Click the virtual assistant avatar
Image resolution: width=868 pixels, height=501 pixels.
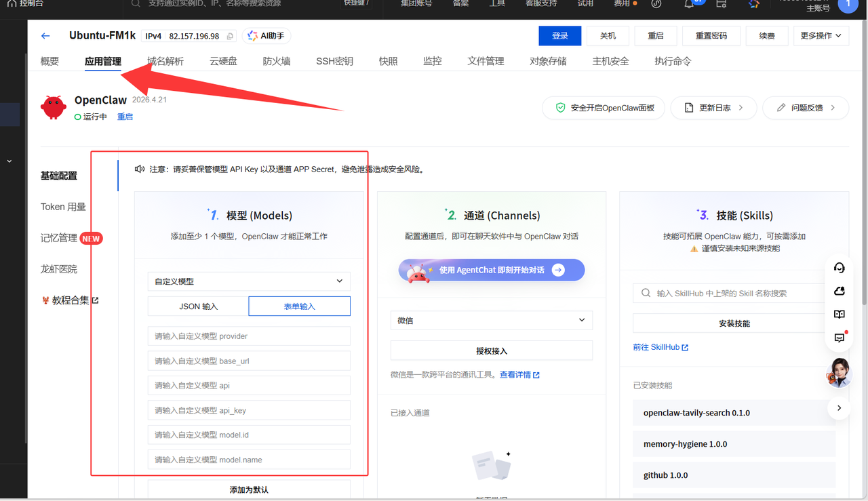pyautogui.click(x=840, y=372)
